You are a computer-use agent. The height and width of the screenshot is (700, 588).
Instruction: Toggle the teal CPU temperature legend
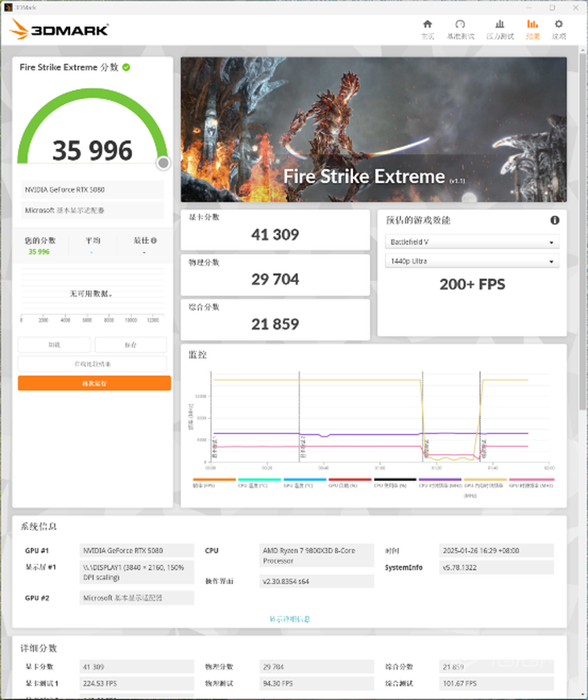coord(259,483)
